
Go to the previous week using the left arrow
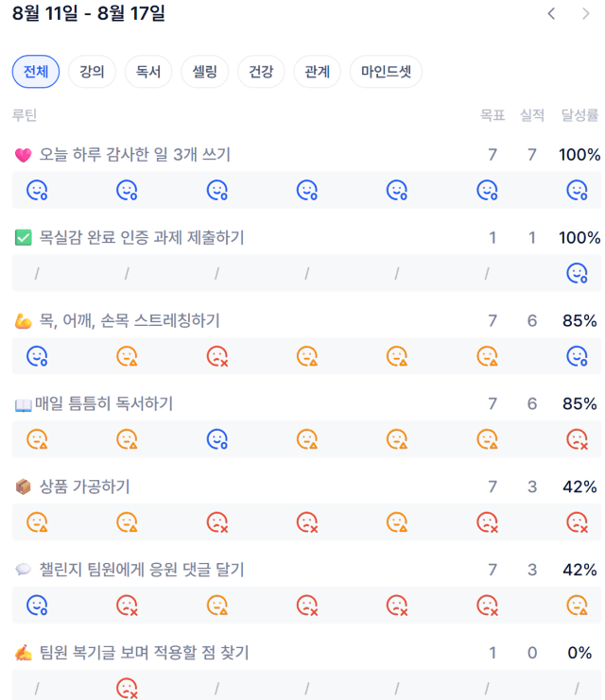click(551, 14)
